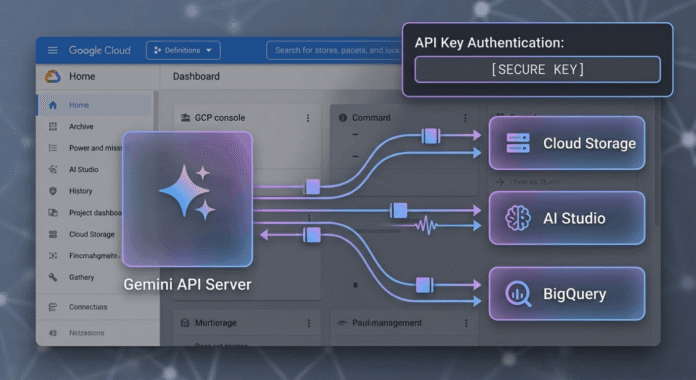Open Power and miss… sidebar item

coord(95,148)
